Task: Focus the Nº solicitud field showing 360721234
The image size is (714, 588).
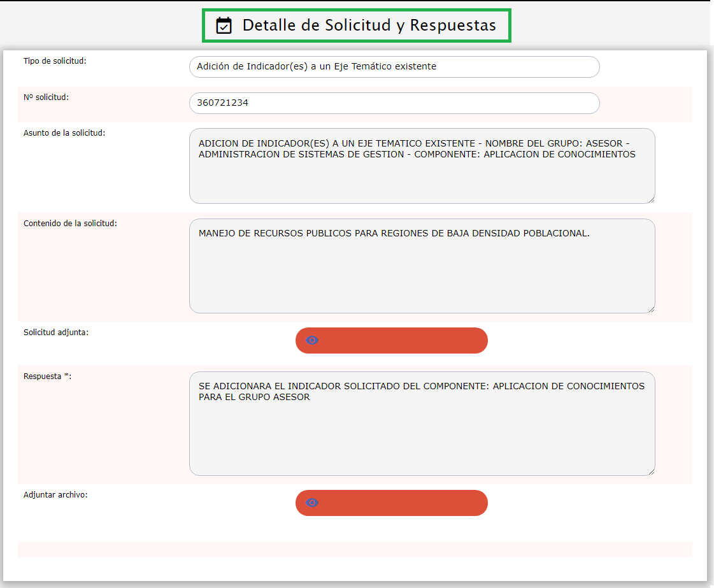Action: coord(394,103)
